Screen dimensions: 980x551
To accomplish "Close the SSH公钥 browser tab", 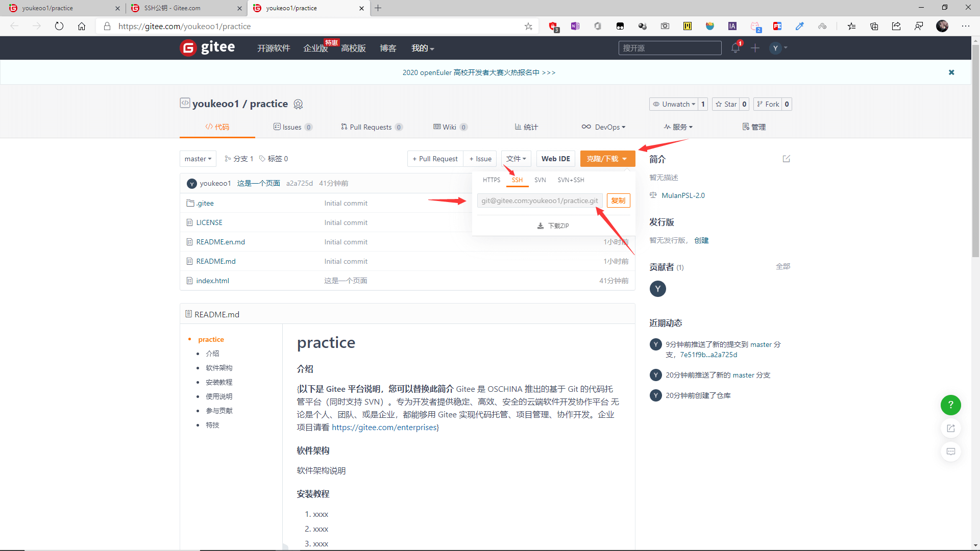I will [239, 8].
